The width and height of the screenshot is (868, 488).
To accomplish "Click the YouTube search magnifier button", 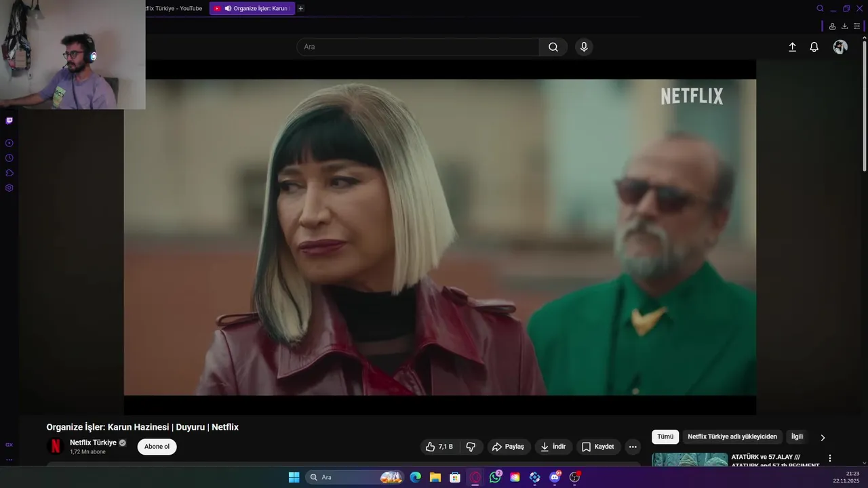I will pos(553,47).
